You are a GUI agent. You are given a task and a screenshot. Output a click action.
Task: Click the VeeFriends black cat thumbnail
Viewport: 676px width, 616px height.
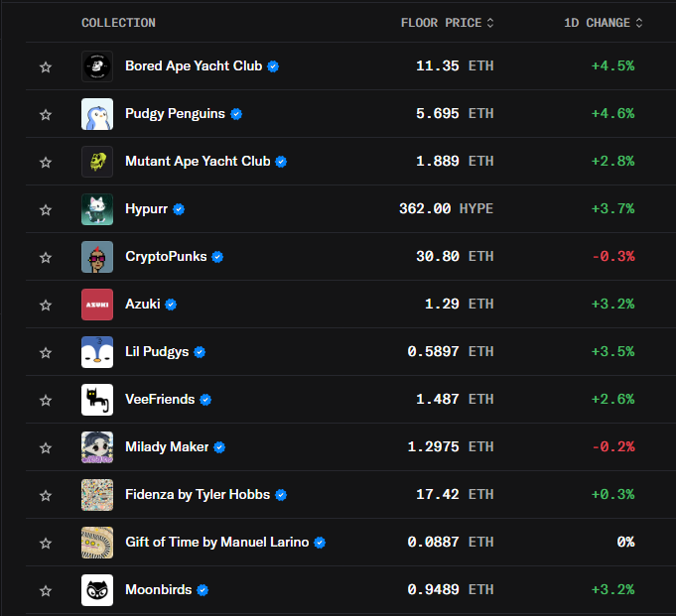tap(97, 400)
